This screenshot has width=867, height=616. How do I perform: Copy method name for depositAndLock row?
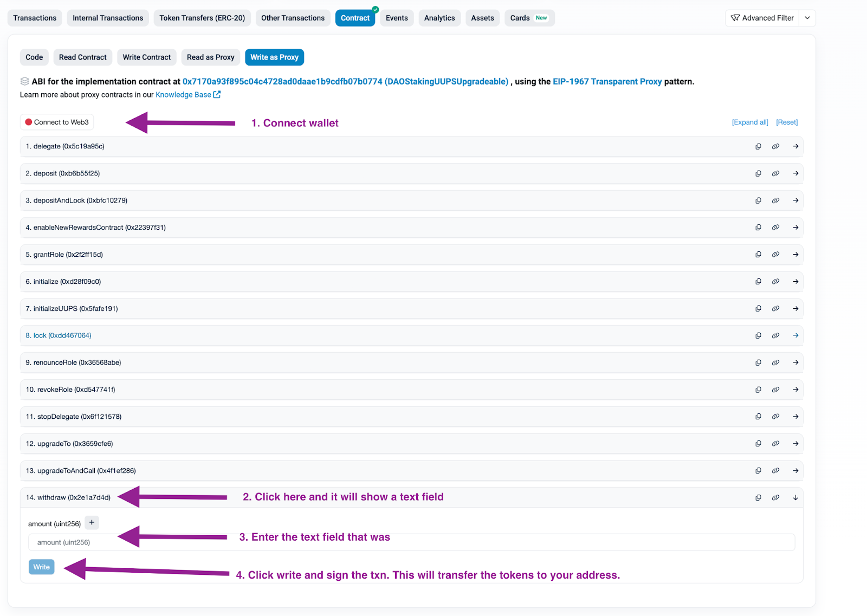(758, 200)
